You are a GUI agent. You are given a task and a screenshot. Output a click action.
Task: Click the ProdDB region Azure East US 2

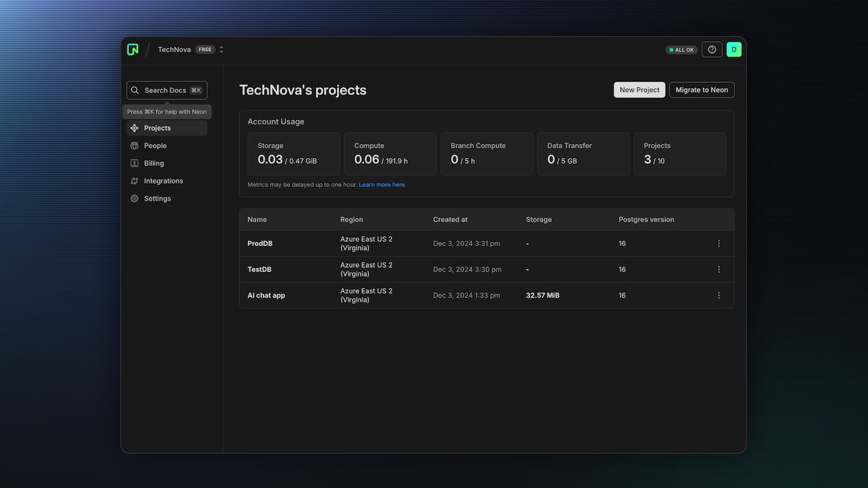coord(366,243)
